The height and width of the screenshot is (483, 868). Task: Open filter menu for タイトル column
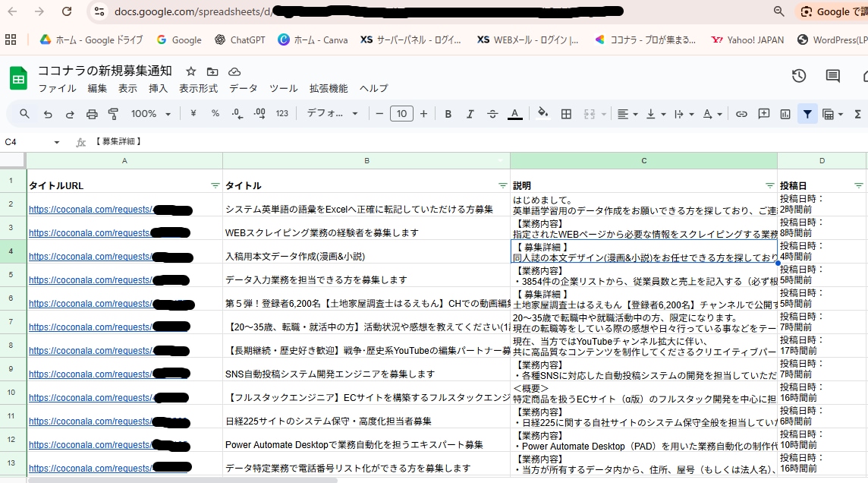502,185
